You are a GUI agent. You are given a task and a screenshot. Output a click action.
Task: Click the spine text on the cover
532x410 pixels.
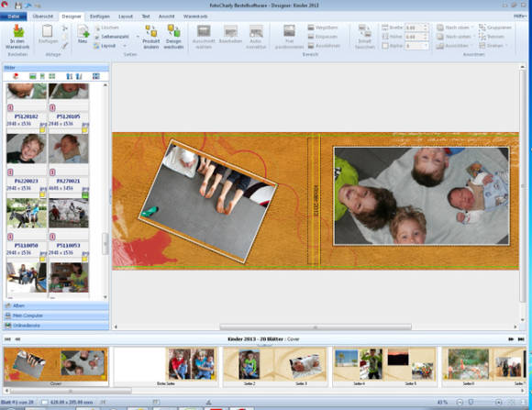pyautogui.click(x=316, y=201)
